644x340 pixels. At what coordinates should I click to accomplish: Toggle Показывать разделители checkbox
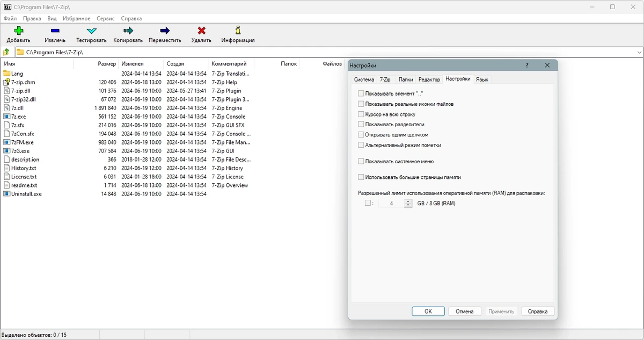pos(361,125)
